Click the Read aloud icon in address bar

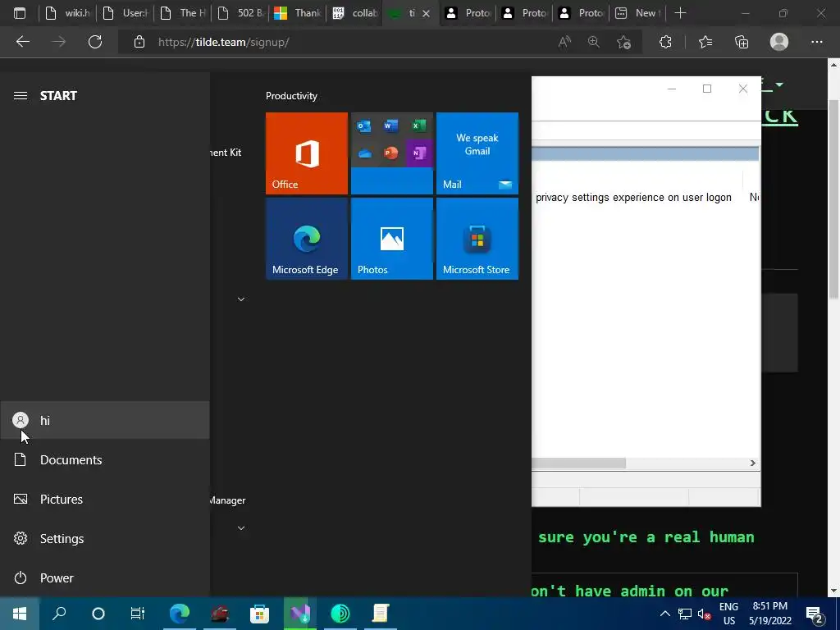pyautogui.click(x=564, y=42)
